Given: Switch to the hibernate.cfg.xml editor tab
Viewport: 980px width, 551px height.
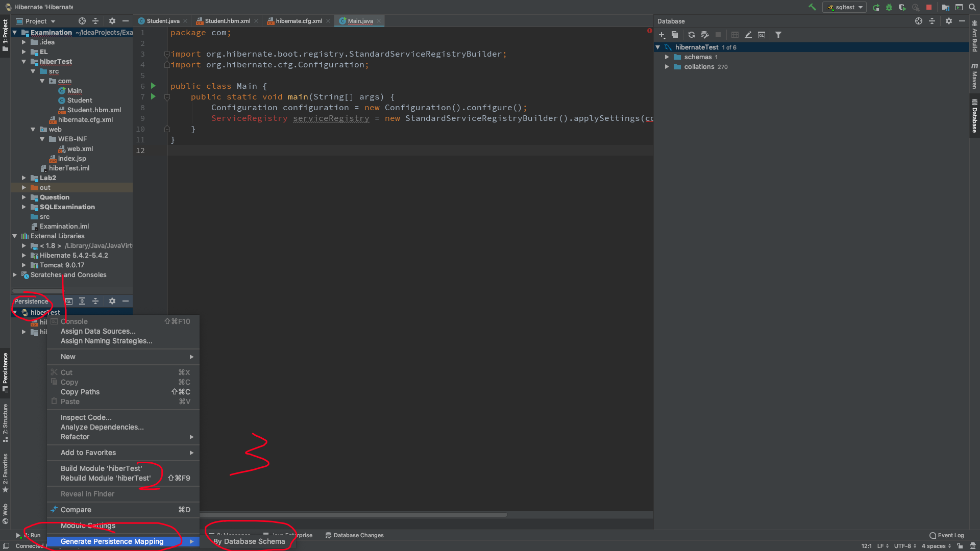Looking at the screenshot, I should coord(299,21).
